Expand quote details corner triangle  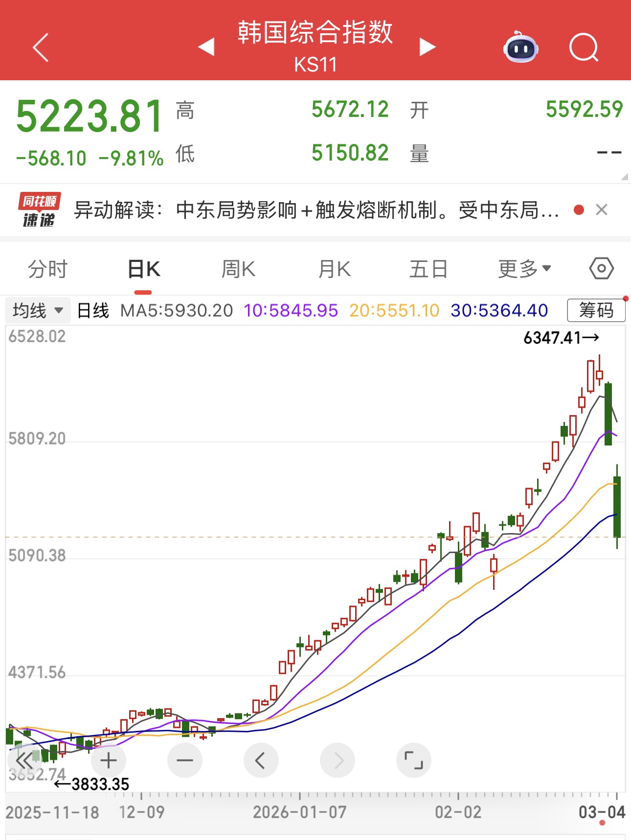(x=624, y=177)
